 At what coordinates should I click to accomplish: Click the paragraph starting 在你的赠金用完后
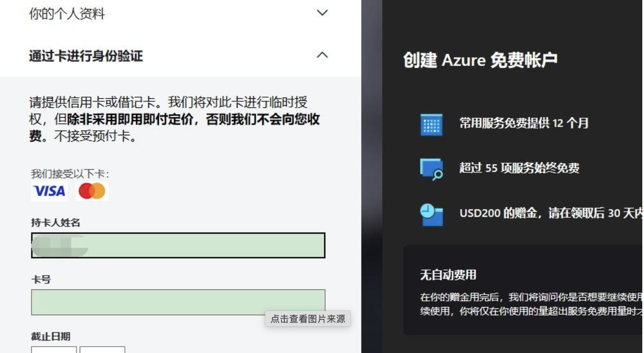point(531,304)
